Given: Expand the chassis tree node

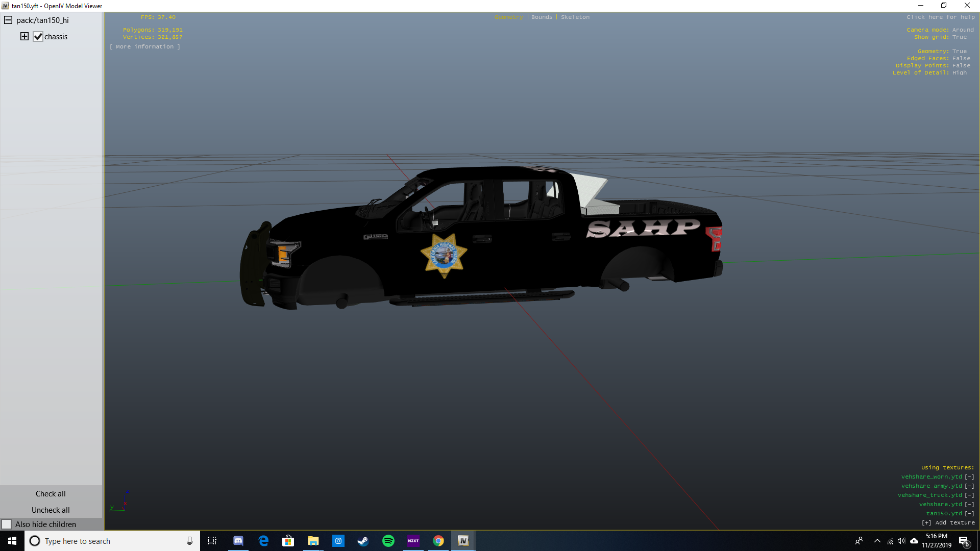Looking at the screenshot, I should tap(24, 36).
